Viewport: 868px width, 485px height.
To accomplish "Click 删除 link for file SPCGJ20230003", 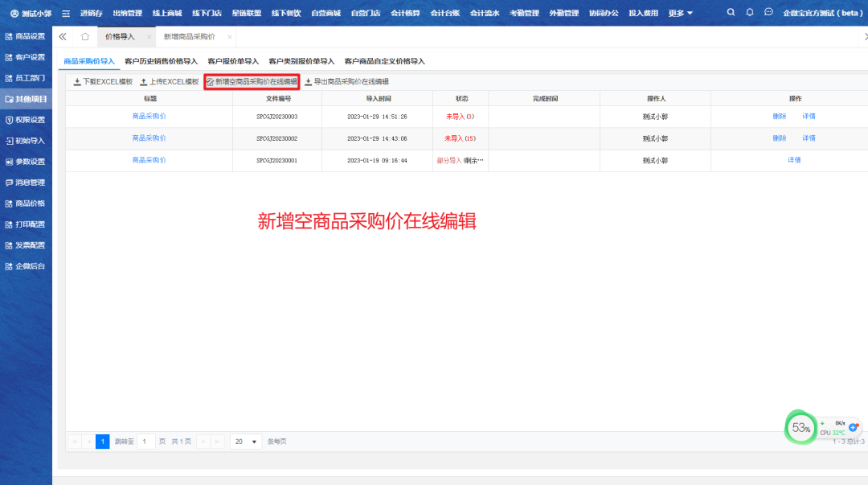I will tap(779, 117).
